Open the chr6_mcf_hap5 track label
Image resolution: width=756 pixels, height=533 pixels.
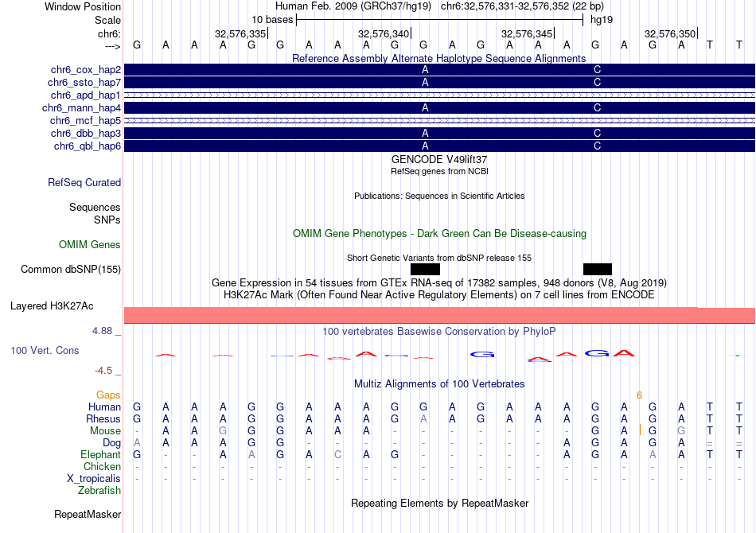(85, 120)
